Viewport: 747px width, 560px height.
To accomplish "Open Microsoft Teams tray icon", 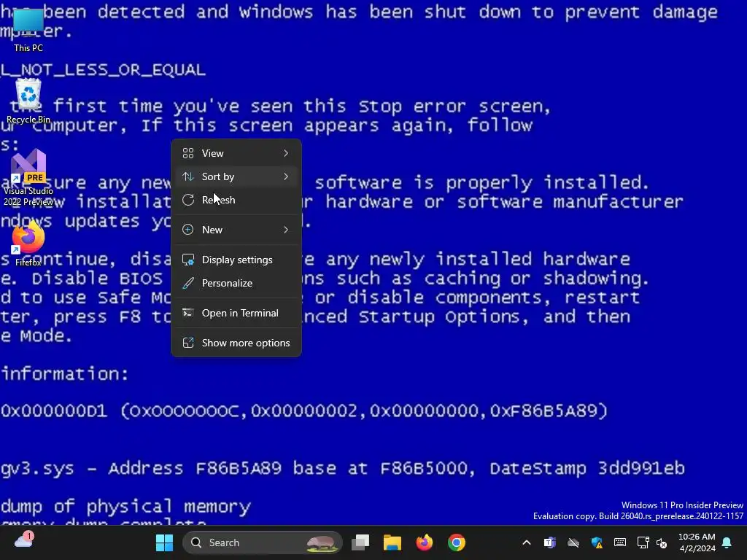I will (550, 542).
